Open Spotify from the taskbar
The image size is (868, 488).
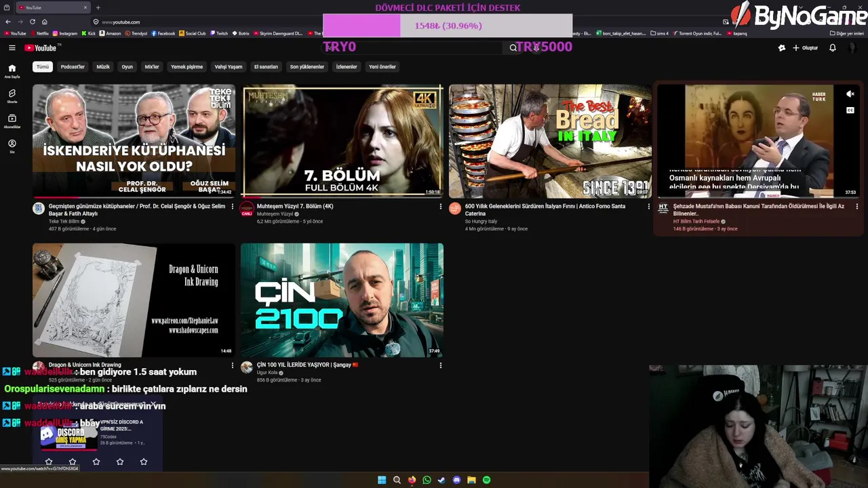click(486, 480)
